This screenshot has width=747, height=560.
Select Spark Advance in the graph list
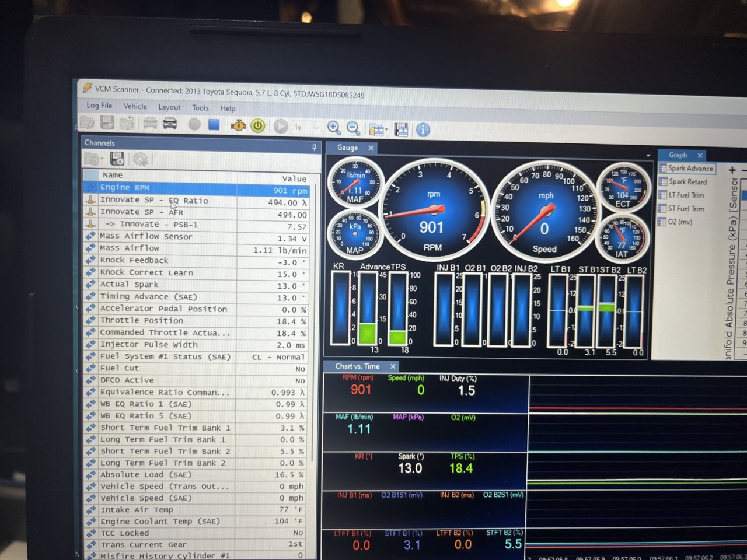coord(686,169)
